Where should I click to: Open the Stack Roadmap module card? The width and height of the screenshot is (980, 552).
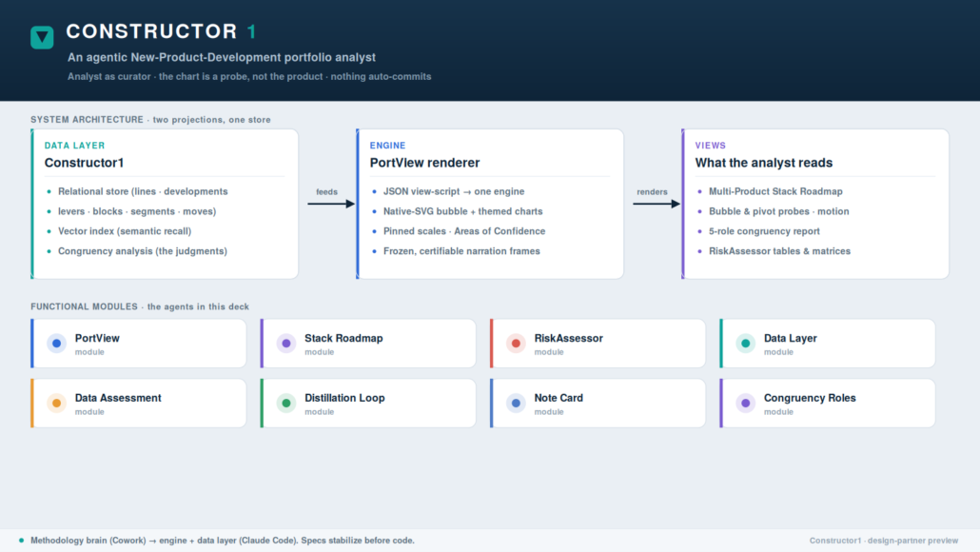click(368, 344)
